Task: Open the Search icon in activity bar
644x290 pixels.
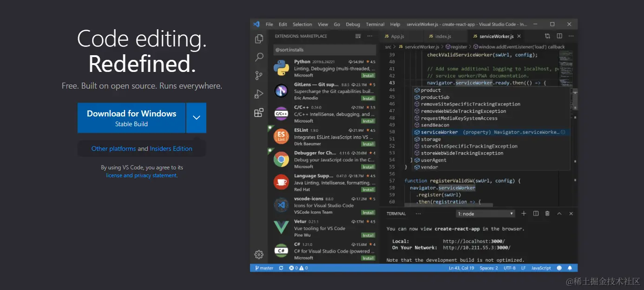Action: tap(259, 57)
